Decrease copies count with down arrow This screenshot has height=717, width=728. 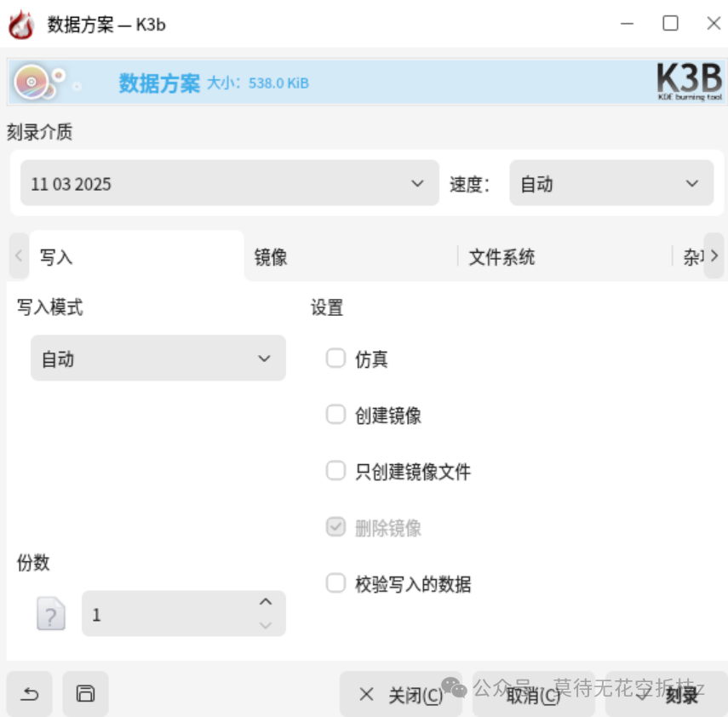(x=266, y=625)
